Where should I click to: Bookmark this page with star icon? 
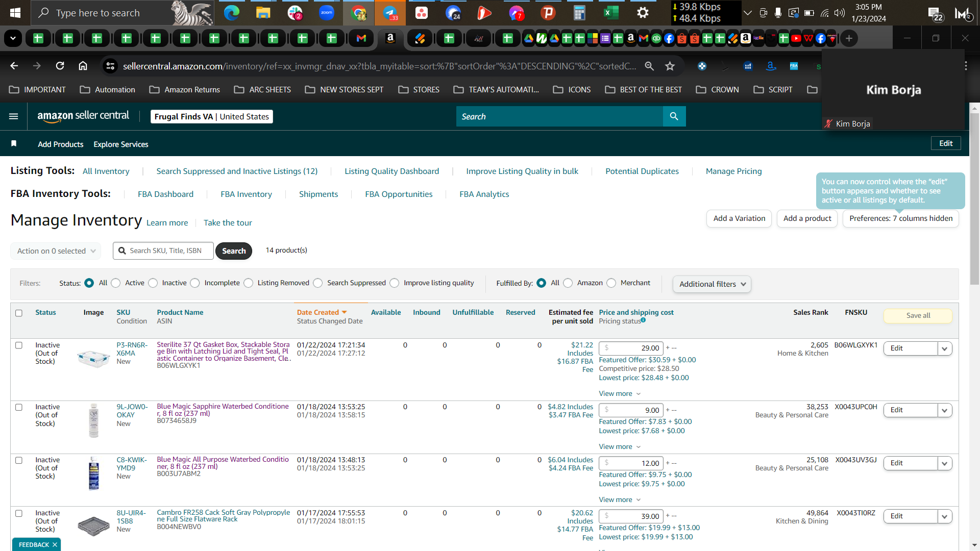(670, 66)
